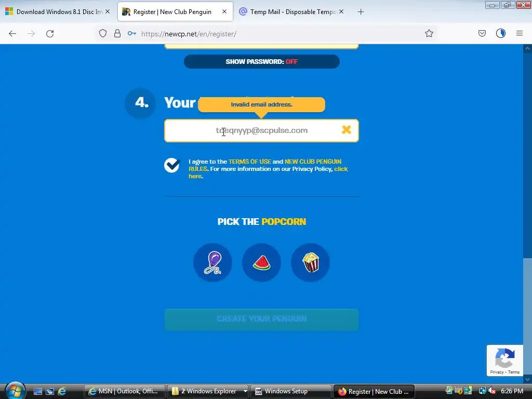Bookmark this page with star icon

click(429, 33)
